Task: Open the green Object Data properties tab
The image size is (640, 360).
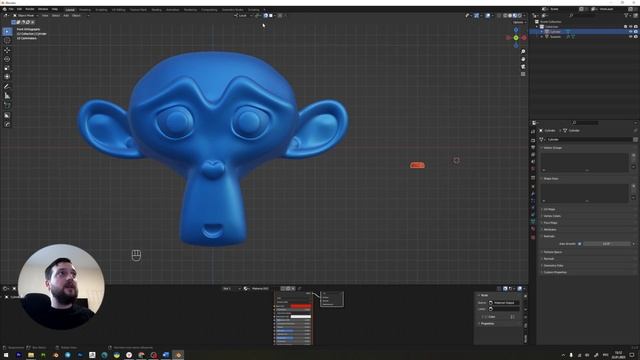Action: click(x=533, y=221)
